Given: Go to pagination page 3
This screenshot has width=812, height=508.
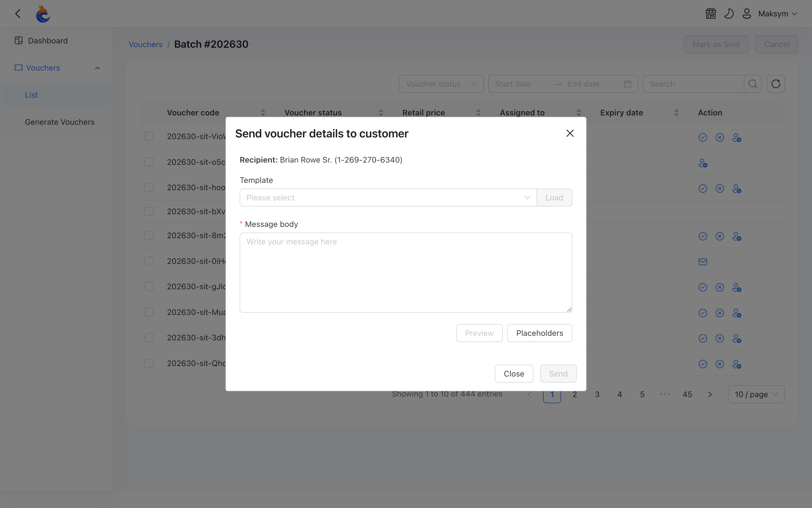Looking at the screenshot, I should 597,395.
